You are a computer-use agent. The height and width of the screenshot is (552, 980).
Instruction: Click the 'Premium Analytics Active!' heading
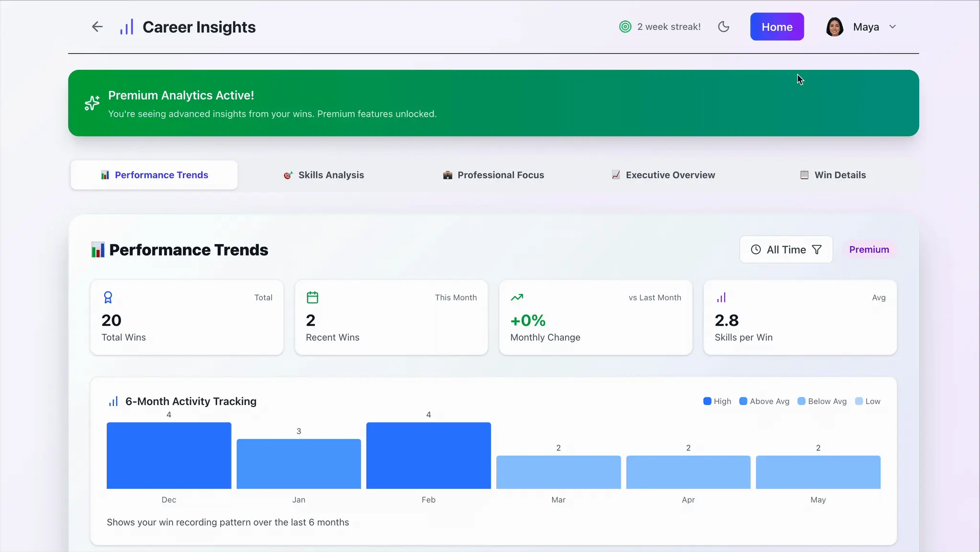181,95
